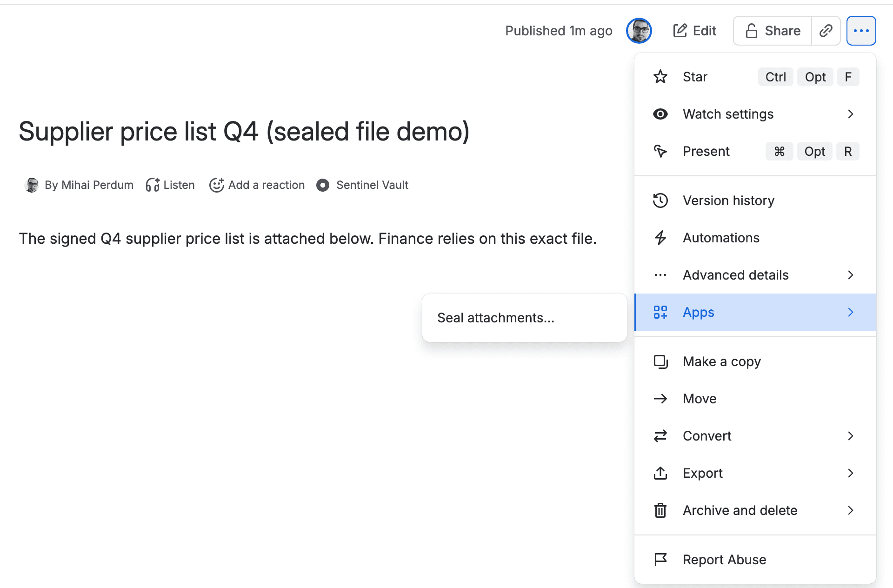Click the Move arrow icon
Screen dimensions: 893x588
660,399
